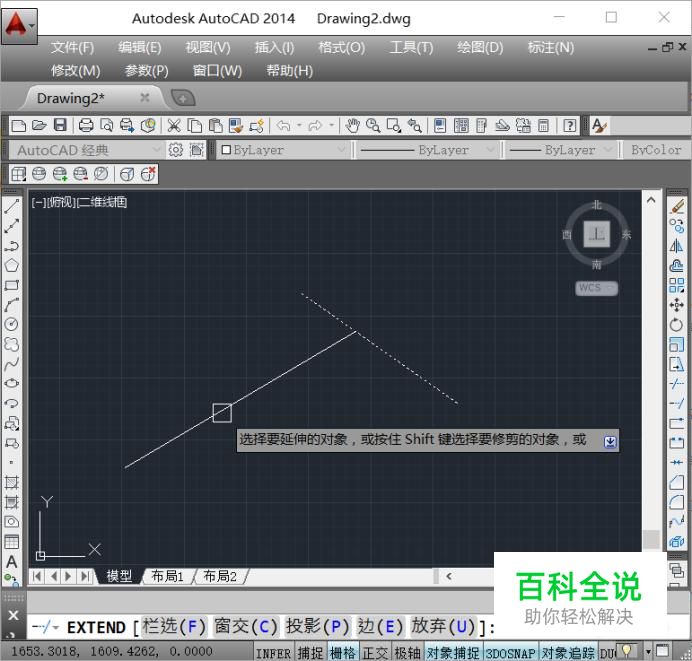Expand the Undo history dropdown arrow
The image size is (692, 661).
tap(299, 126)
